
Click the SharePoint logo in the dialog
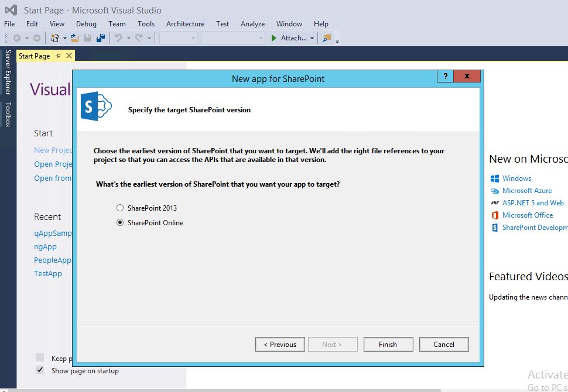point(96,106)
